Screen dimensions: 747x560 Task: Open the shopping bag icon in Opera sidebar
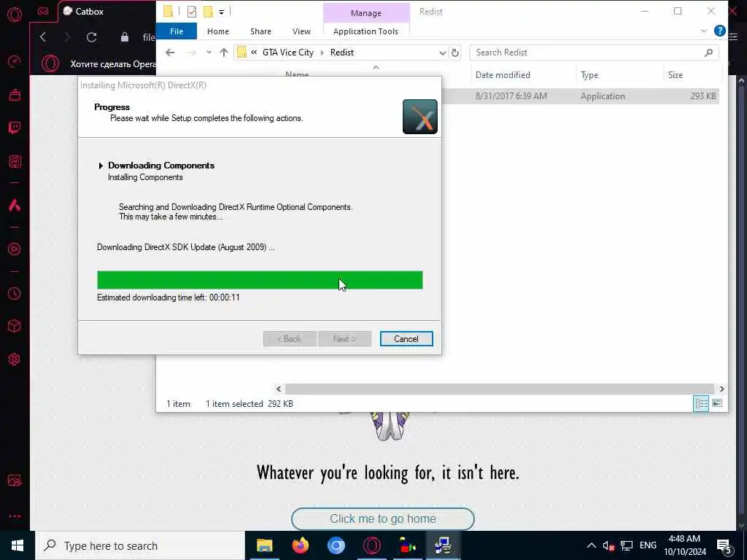(15, 95)
